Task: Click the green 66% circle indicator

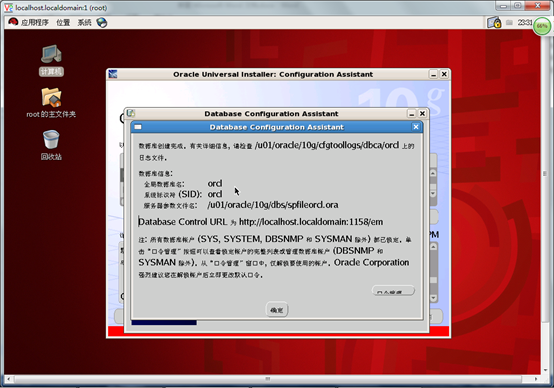Action: coord(542,26)
